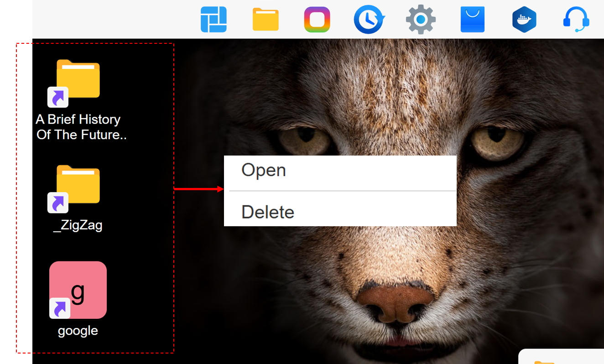Click the "A Brief History Of The Future.." label
The width and height of the screenshot is (604, 364).
(80, 127)
